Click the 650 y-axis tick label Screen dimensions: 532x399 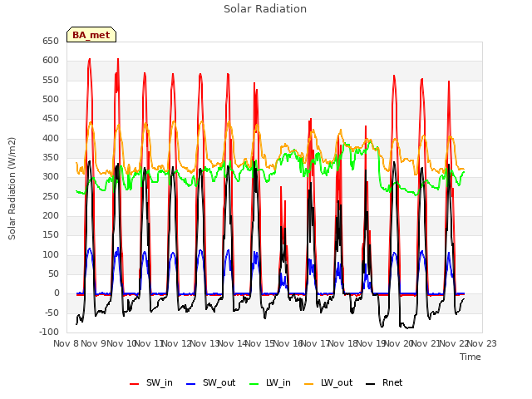click(51, 41)
